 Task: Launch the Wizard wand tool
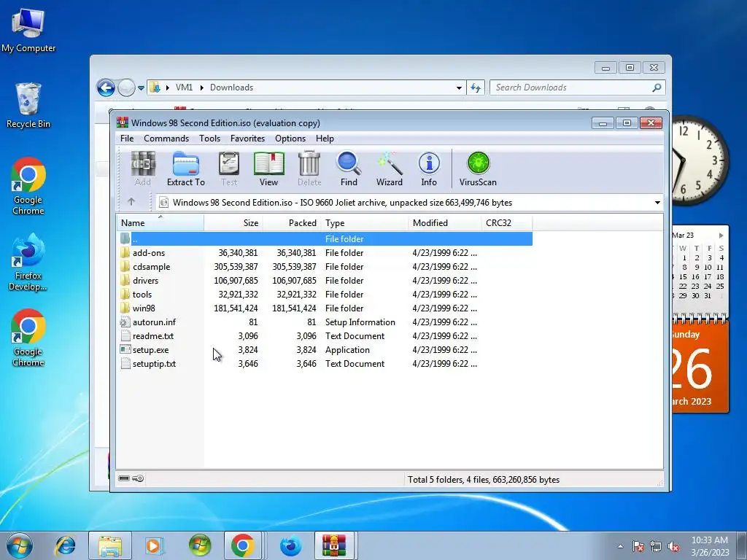(390, 169)
